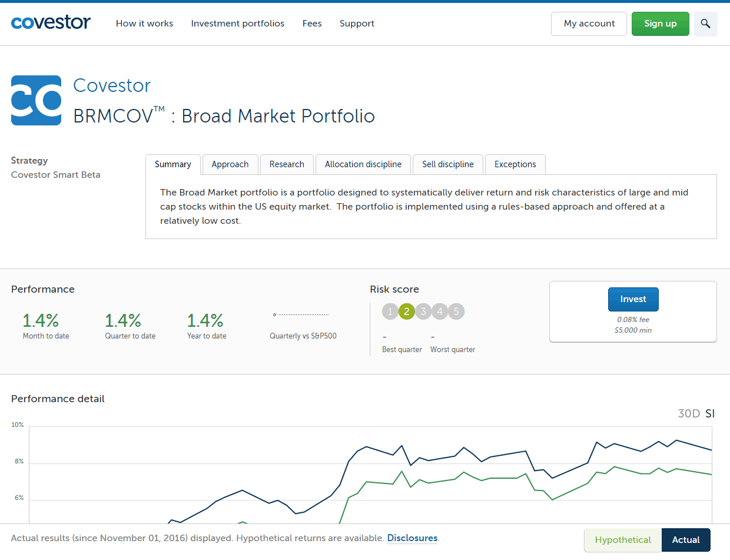Open My account
Image resolution: width=730 pixels, height=560 pixels.
click(x=589, y=24)
